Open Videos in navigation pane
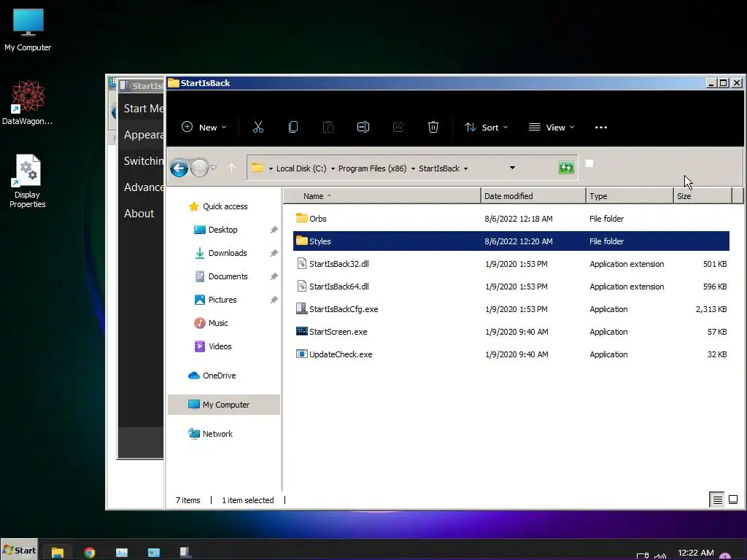This screenshot has height=560, width=747. click(x=213, y=346)
